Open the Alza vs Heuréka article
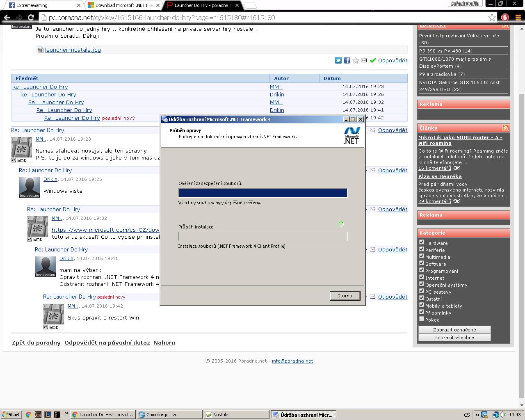 click(440, 176)
